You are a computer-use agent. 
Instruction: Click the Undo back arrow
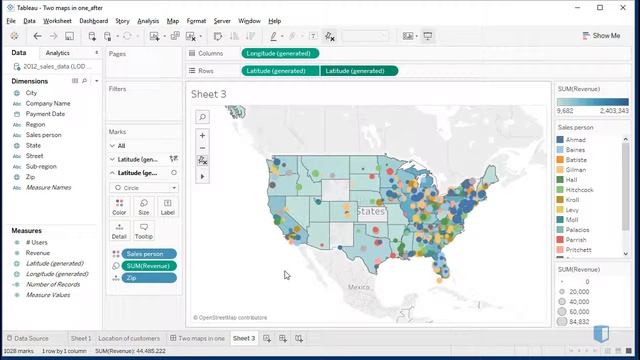[x=38, y=36]
